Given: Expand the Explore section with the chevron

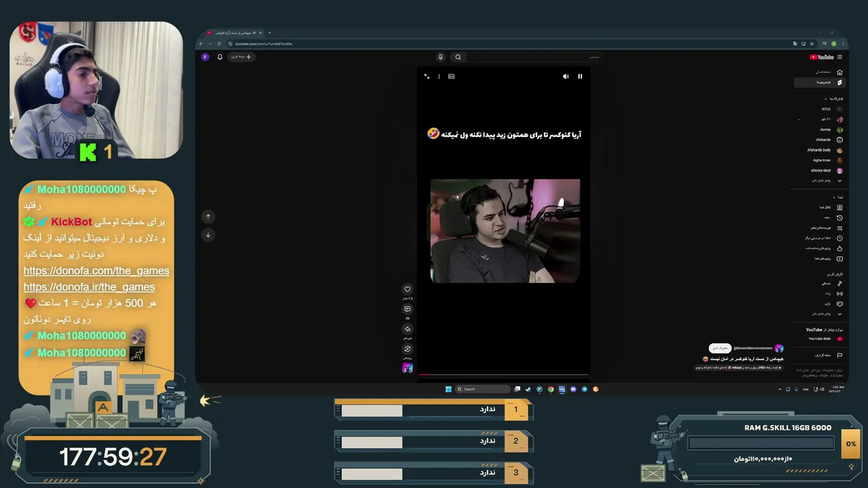Looking at the screenshot, I should point(840,314).
